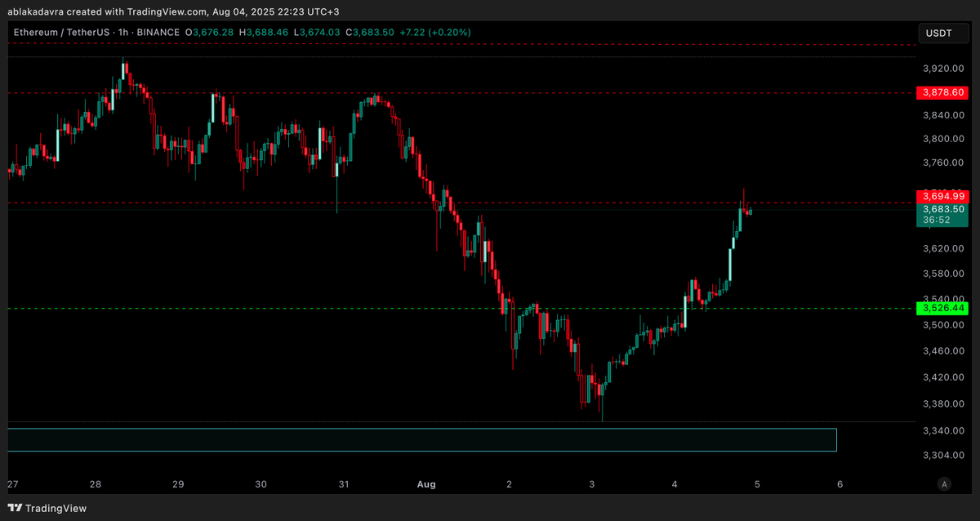Click the 36:52 bar countdown timer
980x521 pixels.
click(x=942, y=220)
